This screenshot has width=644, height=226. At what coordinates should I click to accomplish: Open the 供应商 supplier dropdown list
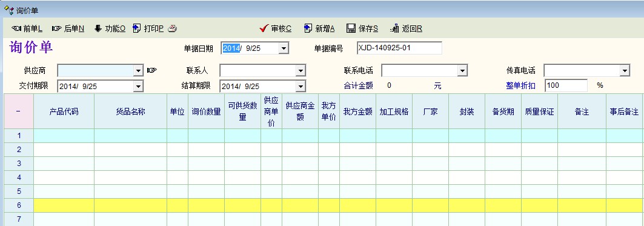tap(138, 71)
